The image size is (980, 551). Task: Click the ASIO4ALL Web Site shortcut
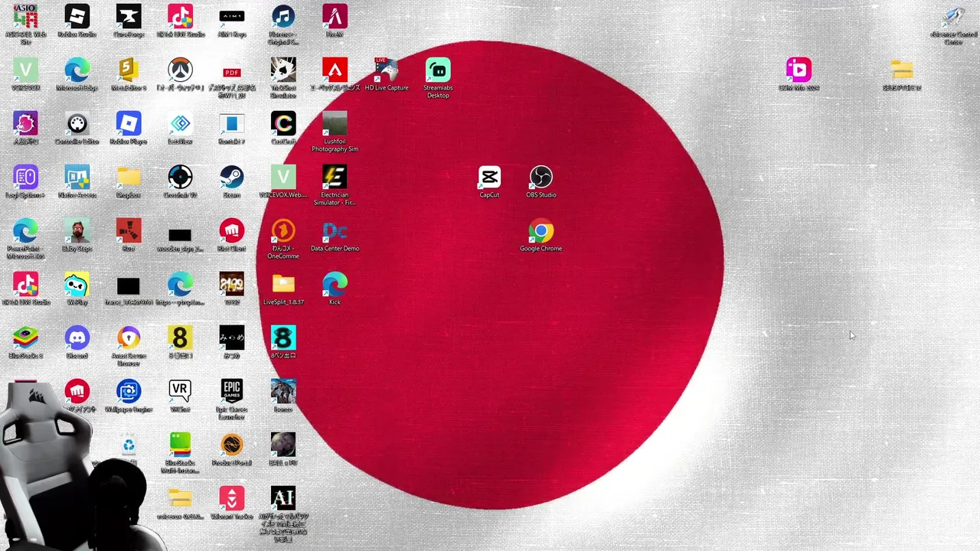point(26,17)
